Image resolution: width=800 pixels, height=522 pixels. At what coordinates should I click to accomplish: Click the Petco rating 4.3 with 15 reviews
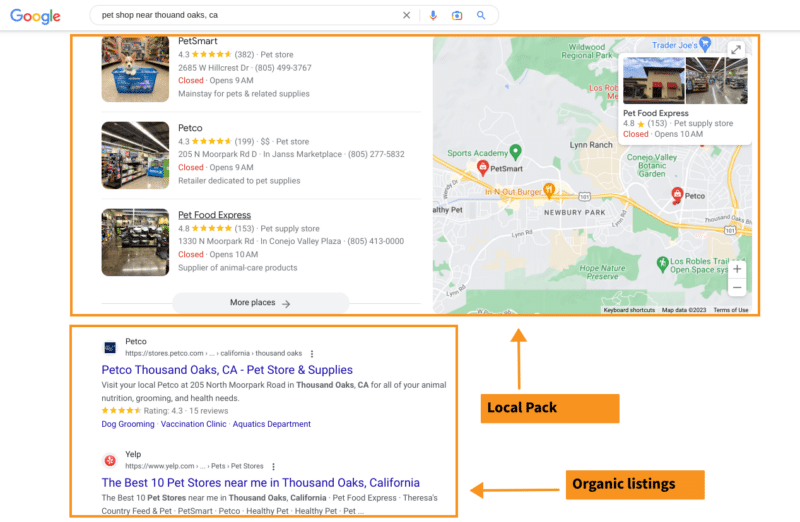click(165, 411)
